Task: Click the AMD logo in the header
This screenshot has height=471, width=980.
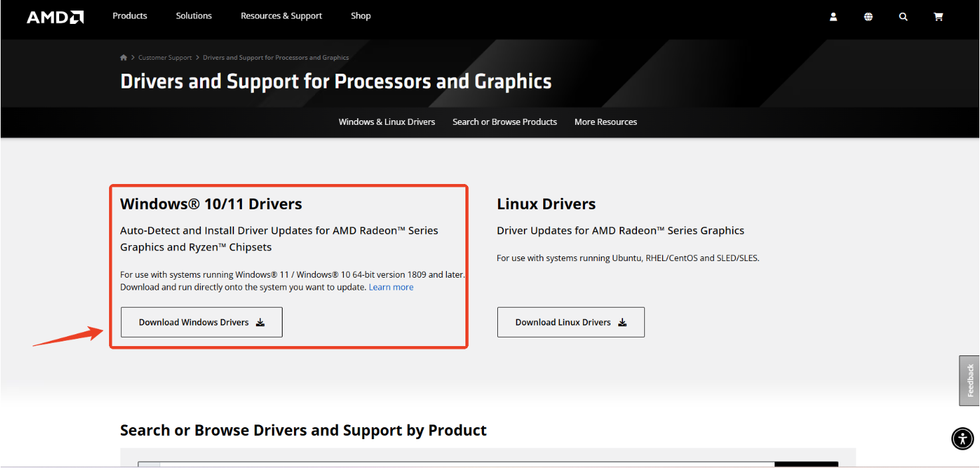Action: pyautogui.click(x=55, y=17)
